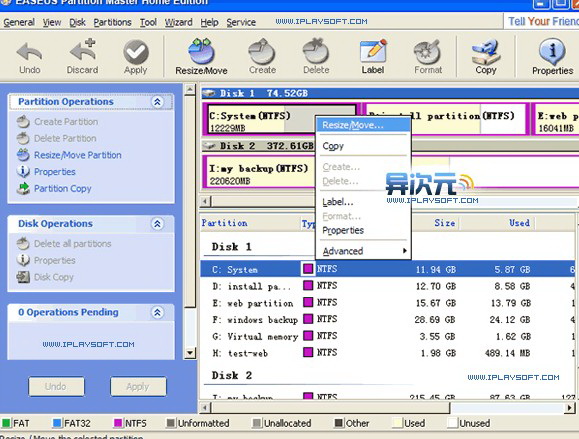Click the Undo toolbar icon

[29, 56]
